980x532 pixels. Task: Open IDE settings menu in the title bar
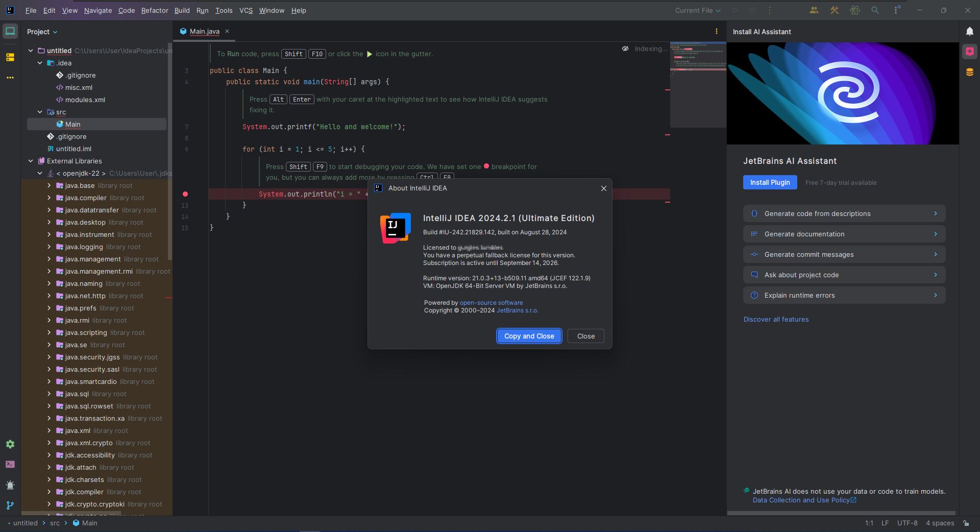896,10
